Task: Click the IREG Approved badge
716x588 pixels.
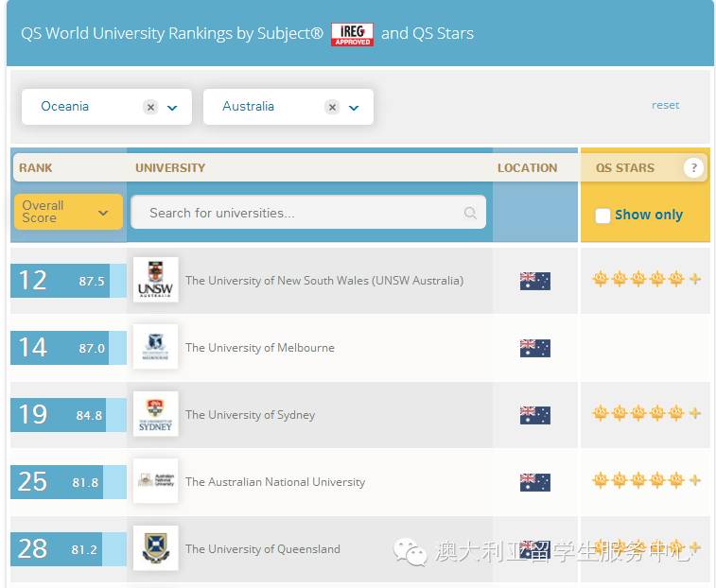Action: tap(352, 34)
